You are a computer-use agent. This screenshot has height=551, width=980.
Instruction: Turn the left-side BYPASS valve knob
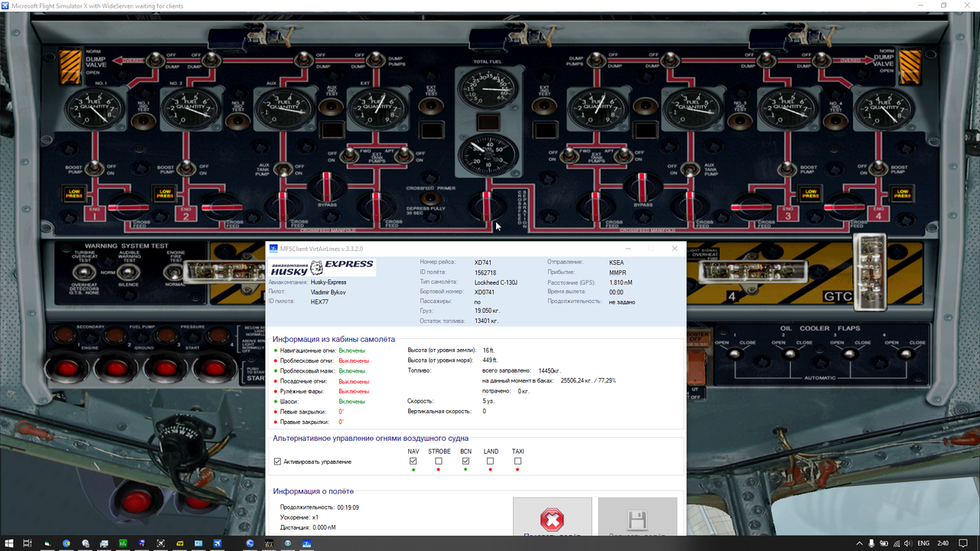click(x=327, y=187)
